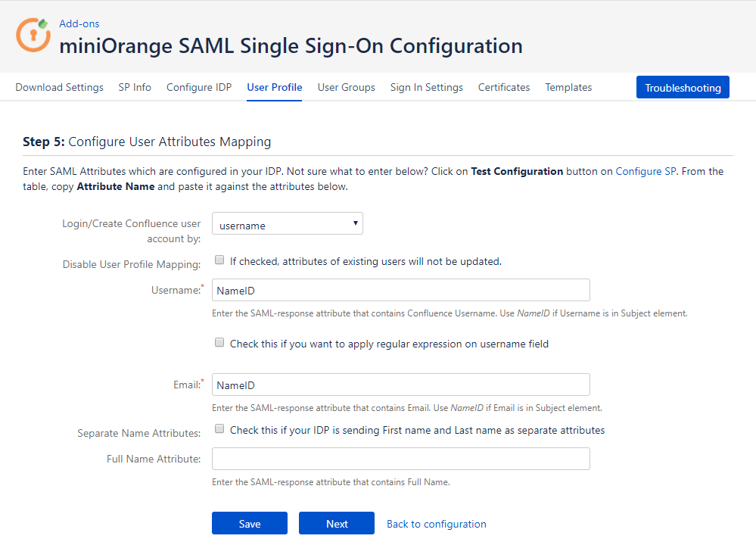Go to the Configure IDP tab
The width and height of the screenshot is (756, 545).
pyautogui.click(x=199, y=87)
